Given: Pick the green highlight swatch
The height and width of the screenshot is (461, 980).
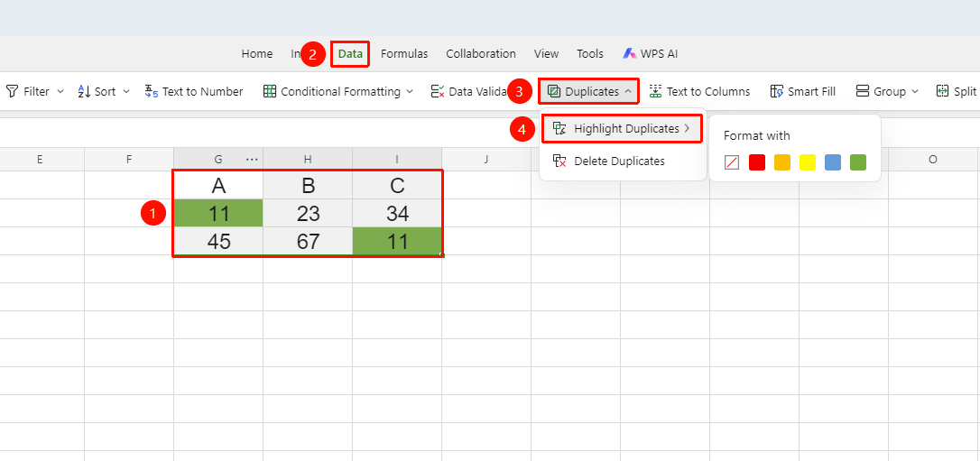Looking at the screenshot, I should coord(858,162).
